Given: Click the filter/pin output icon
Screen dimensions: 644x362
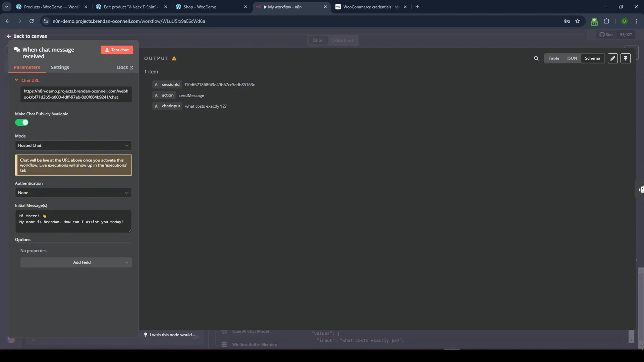Looking at the screenshot, I should point(626,58).
